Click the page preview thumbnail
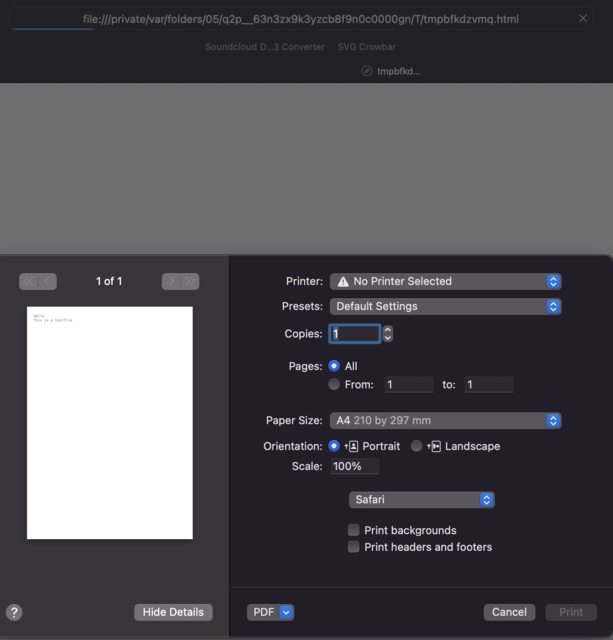 point(110,423)
